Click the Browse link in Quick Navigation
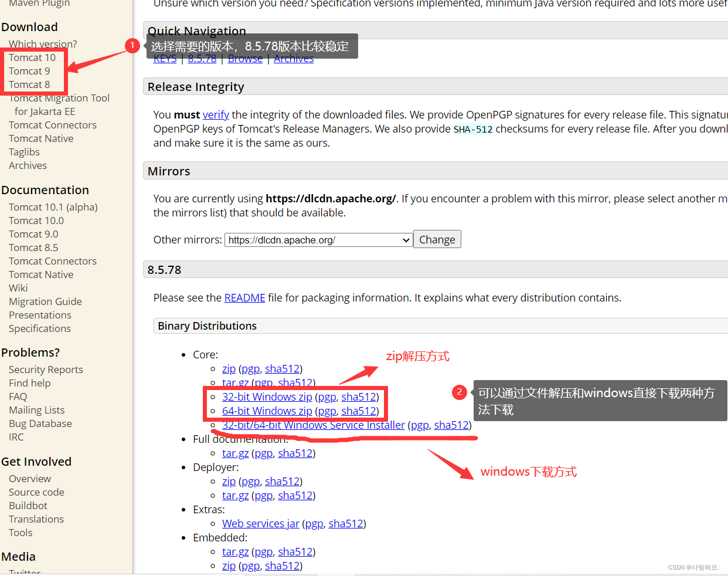The width and height of the screenshot is (728, 576). [x=245, y=59]
